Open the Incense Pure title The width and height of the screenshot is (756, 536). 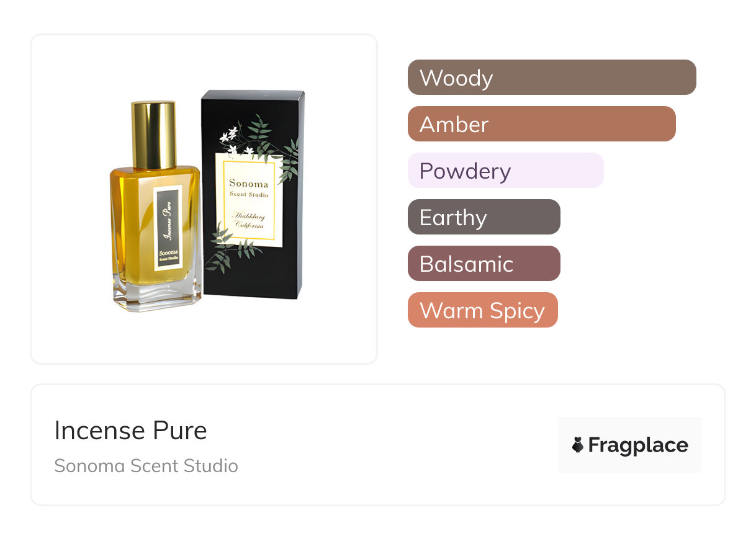(x=131, y=431)
